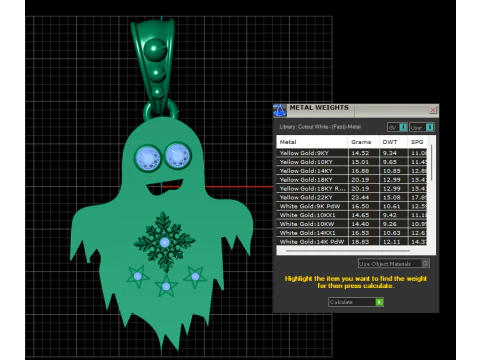The height and width of the screenshot is (360, 480).
Task: Click the 23.44 grams value
Action: point(360,197)
